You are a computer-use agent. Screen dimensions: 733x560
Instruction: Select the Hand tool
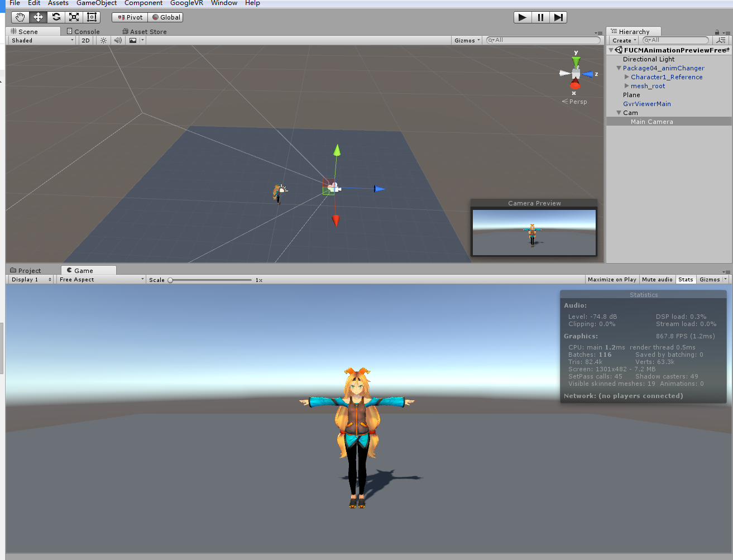coord(20,17)
